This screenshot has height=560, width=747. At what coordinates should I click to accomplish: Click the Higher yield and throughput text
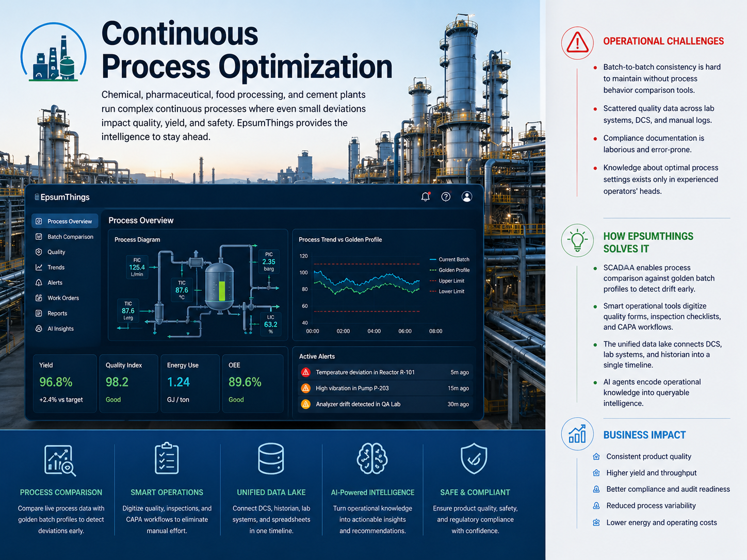point(652,473)
